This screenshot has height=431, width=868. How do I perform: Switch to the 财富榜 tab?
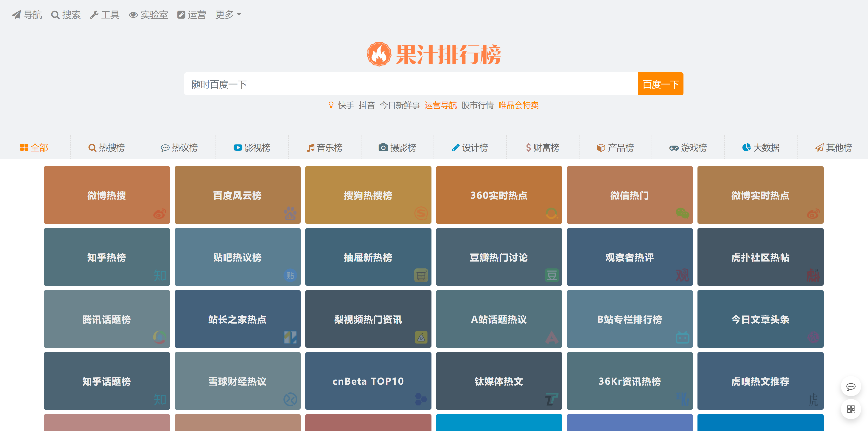point(543,148)
